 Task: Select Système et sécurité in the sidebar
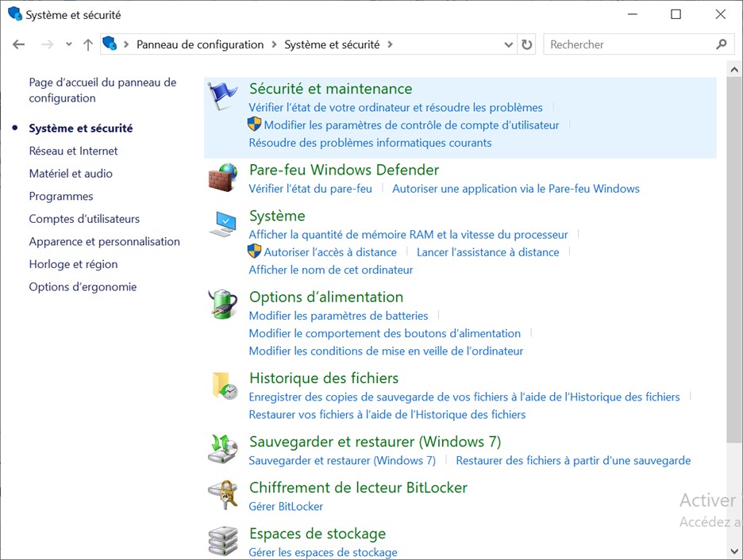coord(80,128)
